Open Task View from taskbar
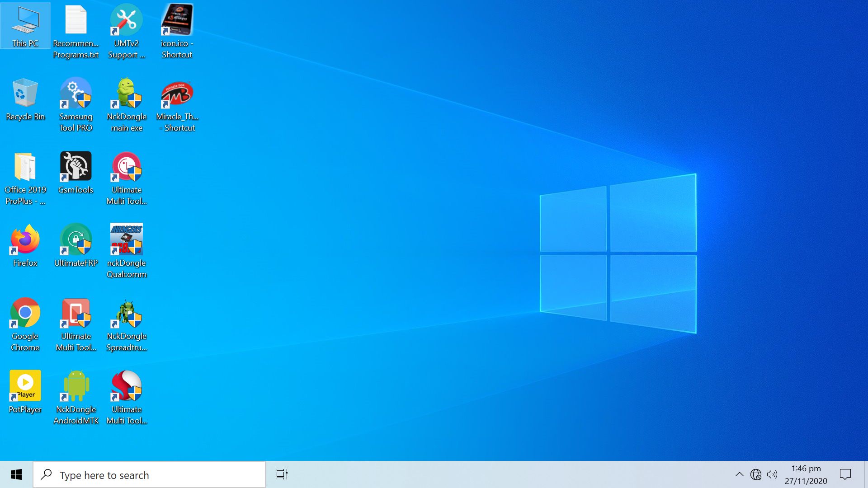 282,474
